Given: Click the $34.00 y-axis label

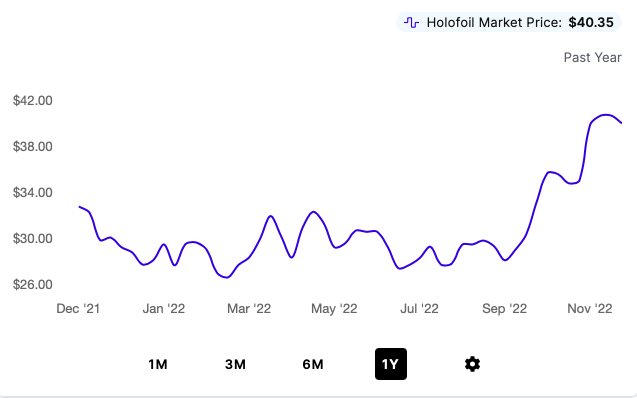Looking at the screenshot, I should click(32, 193).
